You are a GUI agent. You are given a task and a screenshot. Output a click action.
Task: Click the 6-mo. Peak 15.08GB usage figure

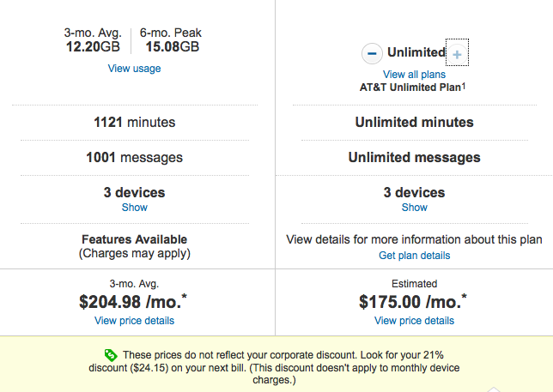(x=173, y=40)
